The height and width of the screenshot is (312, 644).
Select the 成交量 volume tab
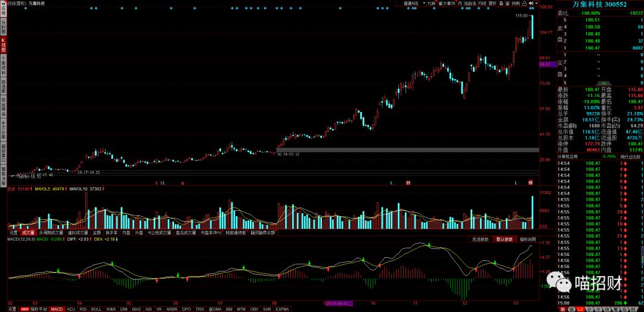29,232
